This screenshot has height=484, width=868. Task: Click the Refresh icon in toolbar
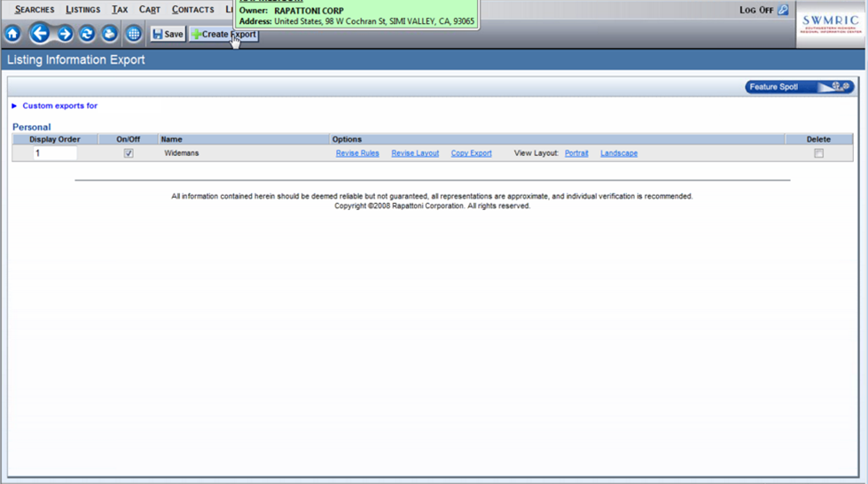(87, 34)
